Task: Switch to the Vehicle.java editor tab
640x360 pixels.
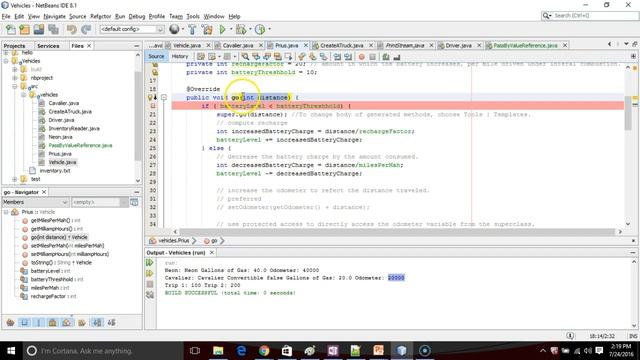Action: tap(187, 45)
